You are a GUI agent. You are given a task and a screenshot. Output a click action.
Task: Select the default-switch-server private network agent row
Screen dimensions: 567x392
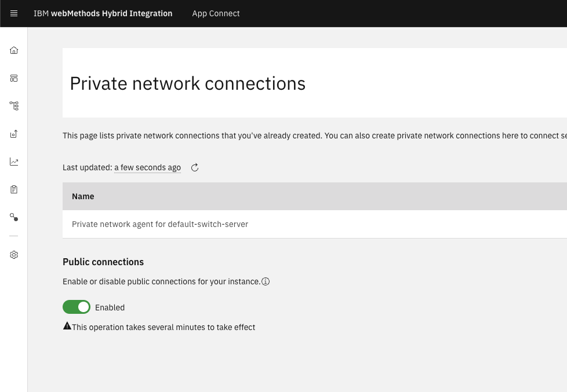[x=160, y=224]
